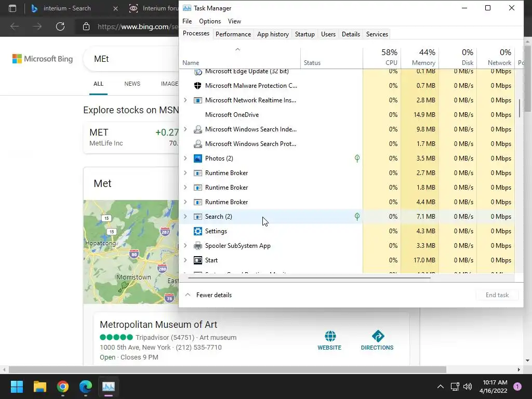Switch to the App history tab
Screen dimensions: 532x399
[x=273, y=34]
